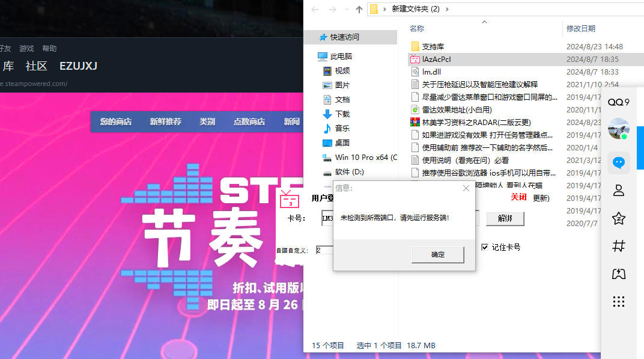Open 点数商店 in the Steam store bar
This screenshot has height=359, width=644.
tap(249, 121)
